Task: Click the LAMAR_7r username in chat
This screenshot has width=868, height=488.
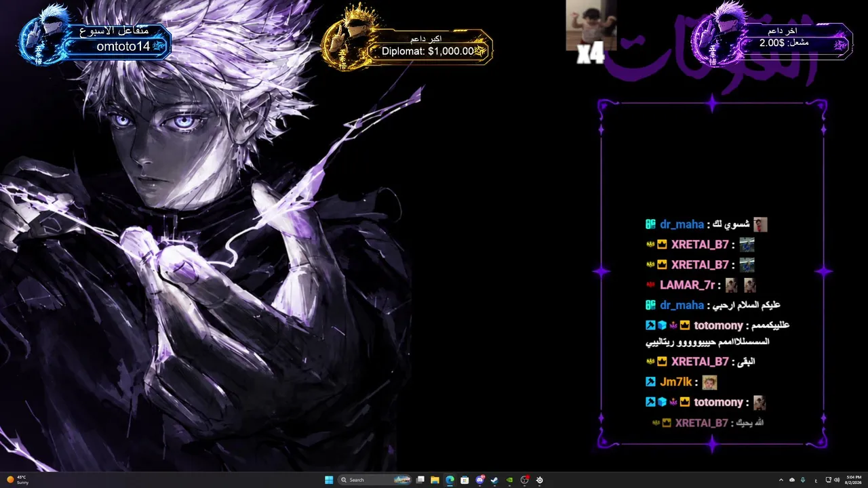Action: pos(688,285)
